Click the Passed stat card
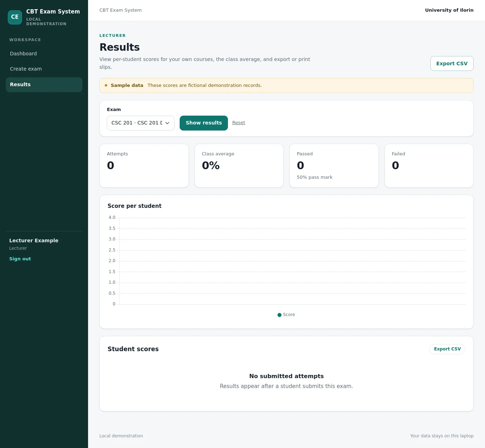This screenshot has width=485, height=448. click(334, 166)
